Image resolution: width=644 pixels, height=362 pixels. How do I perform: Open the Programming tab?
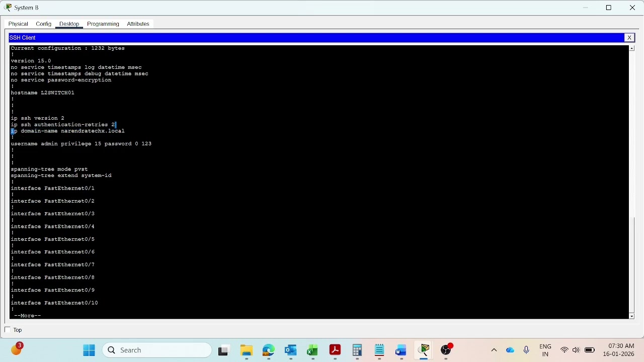(103, 24)
